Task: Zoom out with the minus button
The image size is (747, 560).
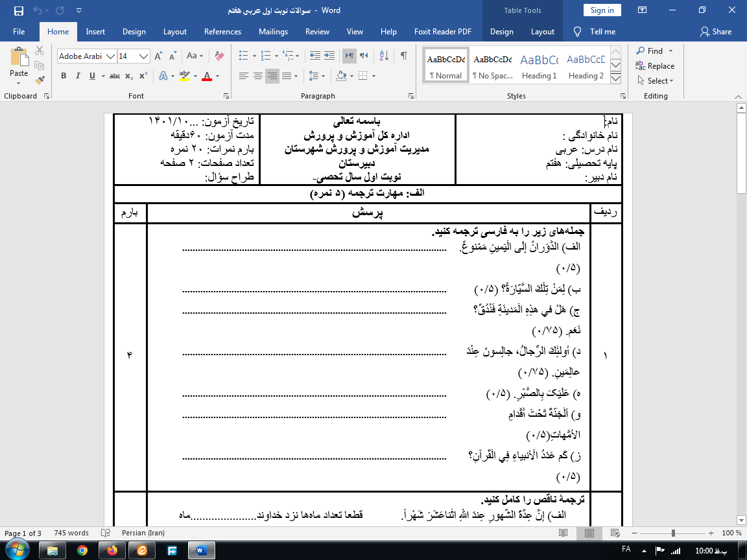Action: coord(635,533)
